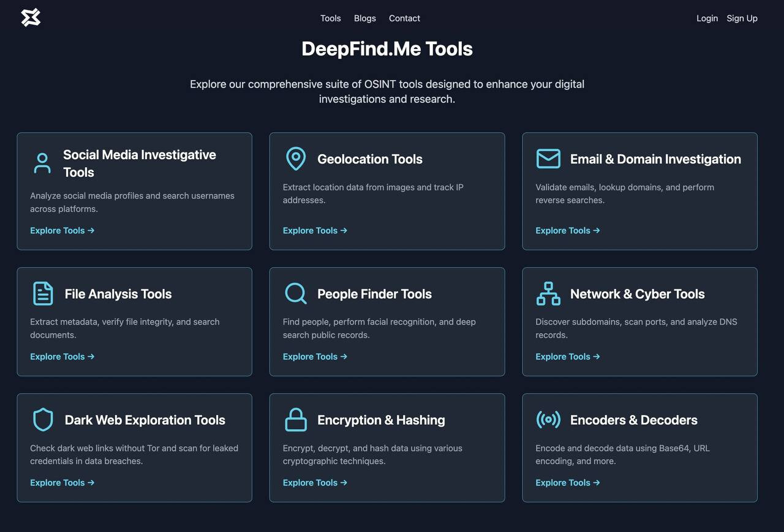Screen dimensions: 784x532
Task: Click the File Analysis Tools heading
Action: tap(118, 294)
